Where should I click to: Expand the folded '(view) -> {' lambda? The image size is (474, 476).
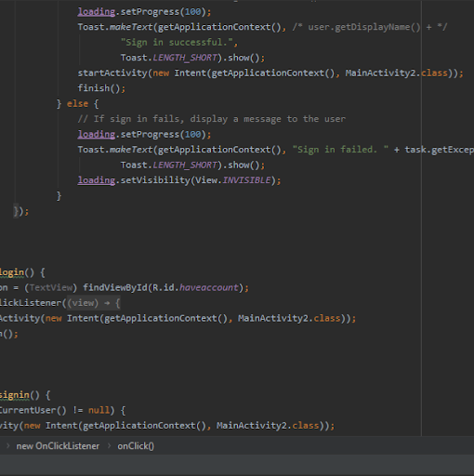tap(94, 303)
